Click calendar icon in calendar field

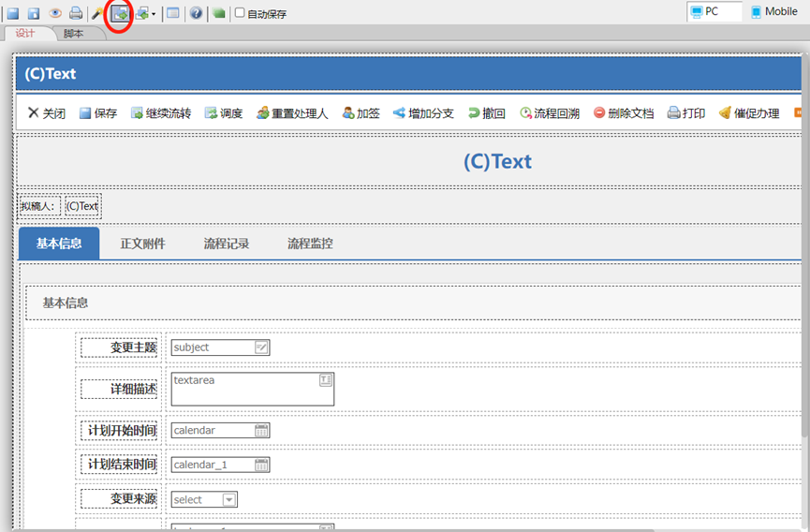tap(261, 430)
